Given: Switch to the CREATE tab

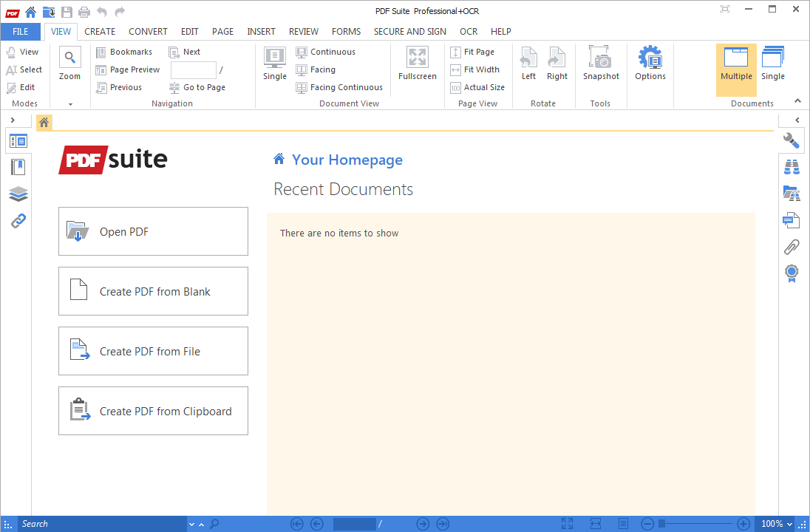Looking at the screenshot, I should [100, 32].
